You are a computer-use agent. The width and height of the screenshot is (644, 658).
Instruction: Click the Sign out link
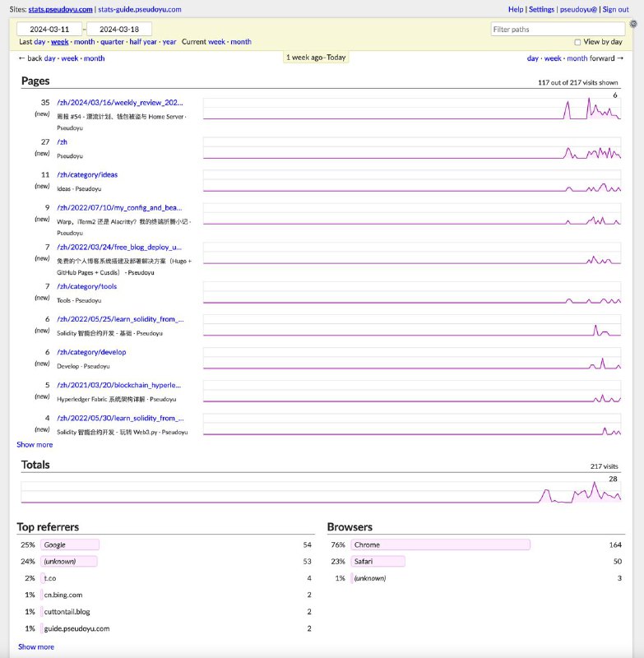[x=615, y=9]
